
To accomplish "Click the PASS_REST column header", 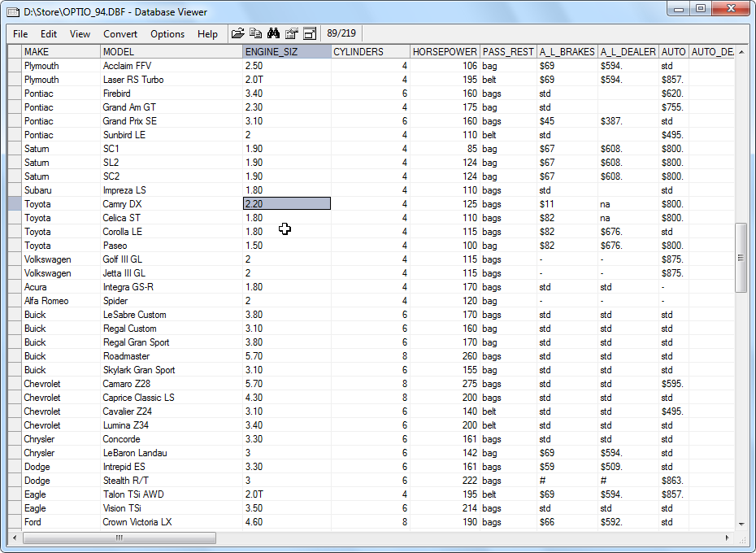I will point(508,51).
